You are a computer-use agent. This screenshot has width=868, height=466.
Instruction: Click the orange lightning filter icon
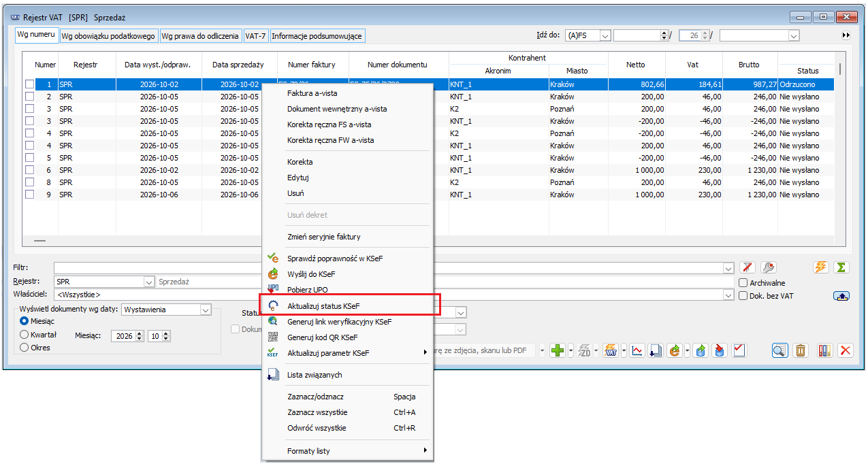(x=821, y=267)
